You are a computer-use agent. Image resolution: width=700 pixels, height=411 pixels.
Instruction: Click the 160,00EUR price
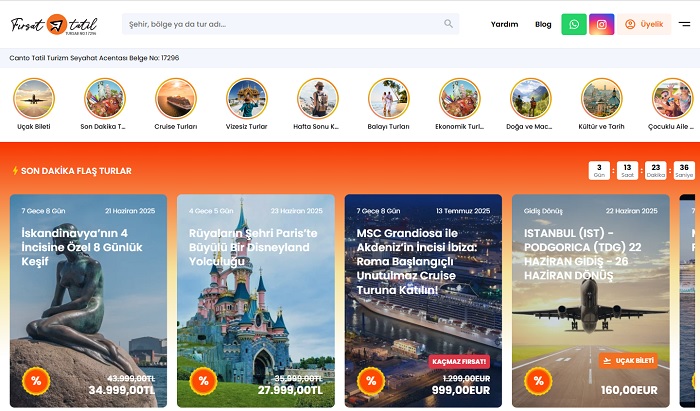coord(629,390)
